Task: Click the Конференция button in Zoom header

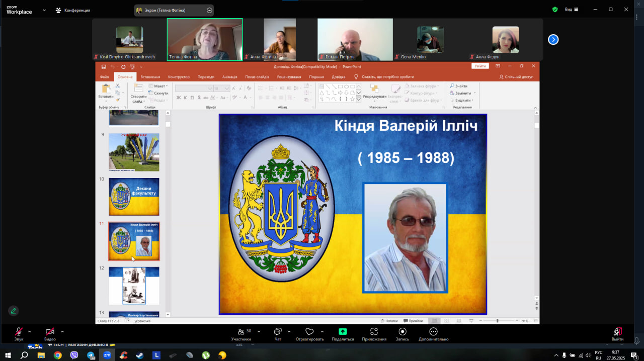Action: click(x=73, y=10)
